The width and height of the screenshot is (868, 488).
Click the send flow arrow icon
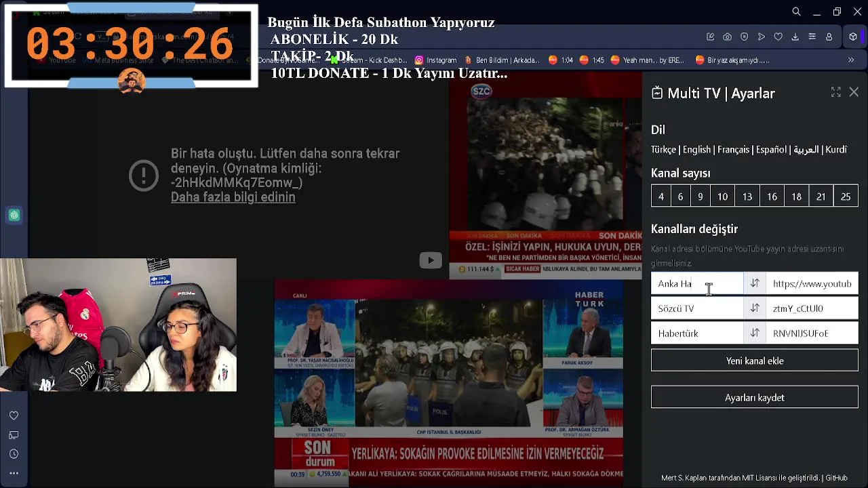tap(761, 37)
